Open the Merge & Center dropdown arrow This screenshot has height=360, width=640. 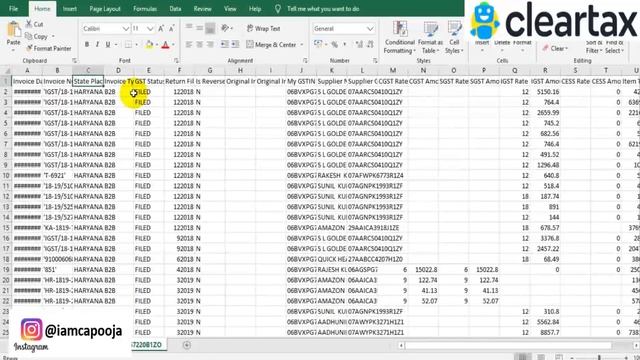(x=302, y=44)
